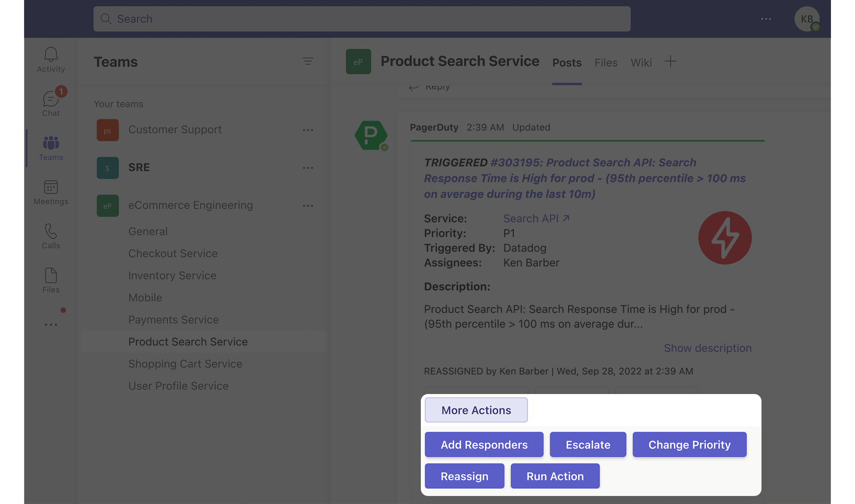Click the Escalate button
Screen dimensions: 855x504
click(588, 444)
